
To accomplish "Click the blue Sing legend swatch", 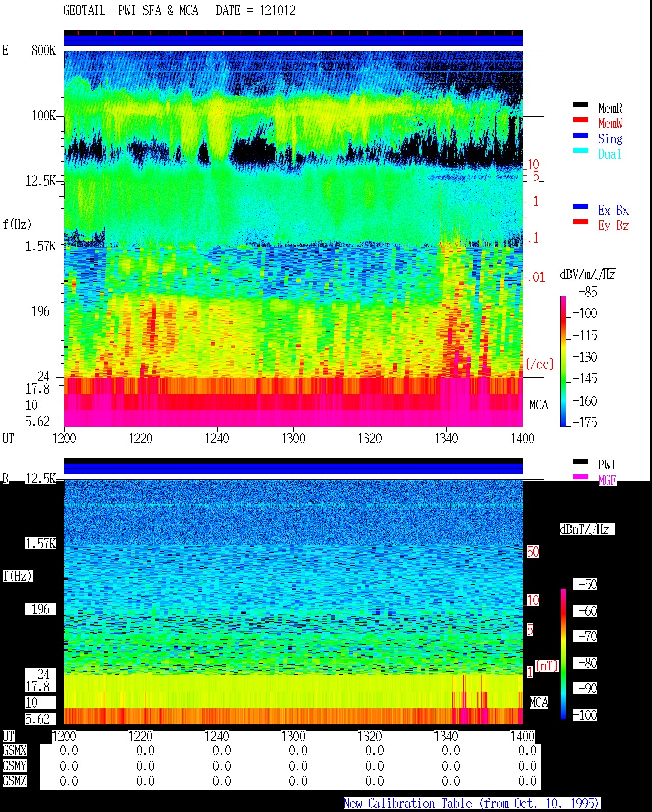I will pyautogui.click(x=581, y=136).
